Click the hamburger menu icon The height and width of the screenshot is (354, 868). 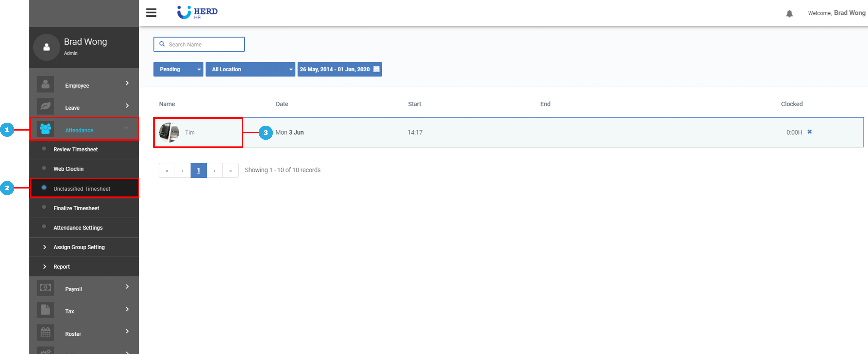tap(151, 13)
